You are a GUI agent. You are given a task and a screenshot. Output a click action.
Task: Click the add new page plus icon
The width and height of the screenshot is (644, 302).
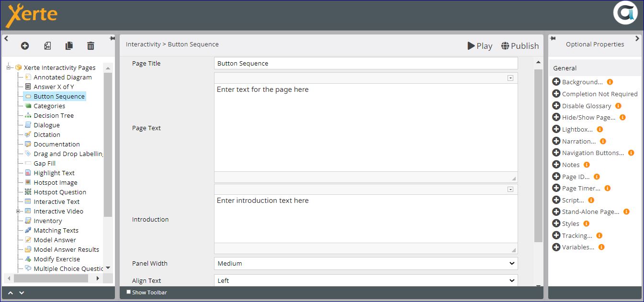pos(25,46)
